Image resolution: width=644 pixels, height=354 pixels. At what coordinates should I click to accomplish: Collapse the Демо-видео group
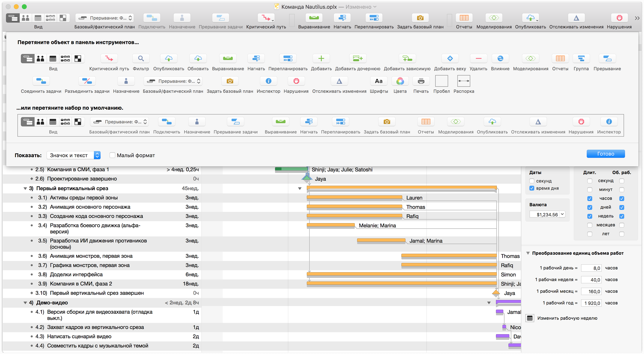tap(25, 303)
